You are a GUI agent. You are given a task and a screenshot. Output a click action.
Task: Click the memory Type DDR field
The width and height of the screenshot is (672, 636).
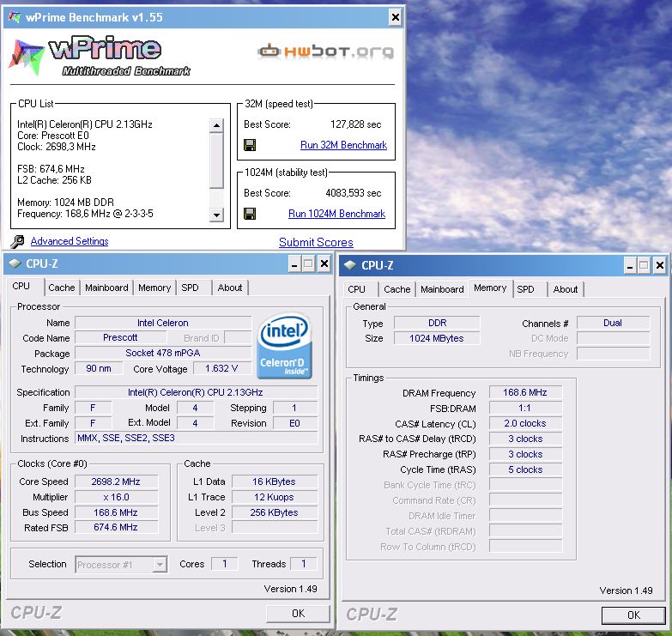437,323
